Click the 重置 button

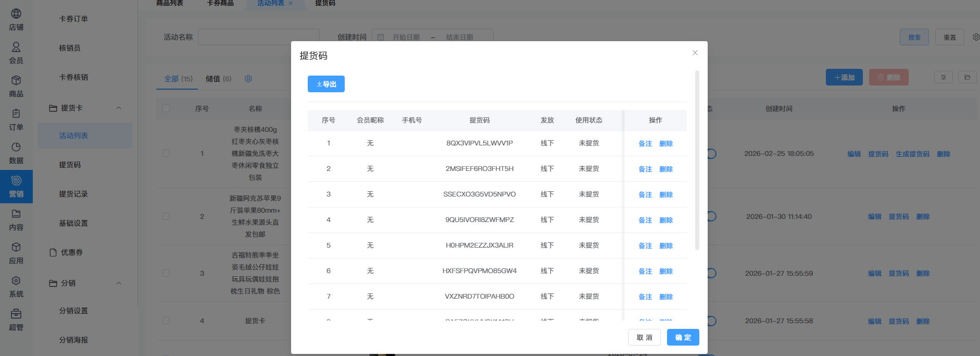[950, 37]
